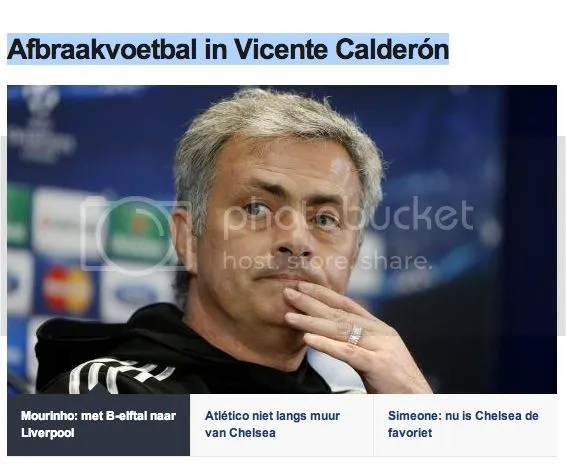Click the word 'favoriet' in last tab
The image size is (566, 472).
click(410, 433)
